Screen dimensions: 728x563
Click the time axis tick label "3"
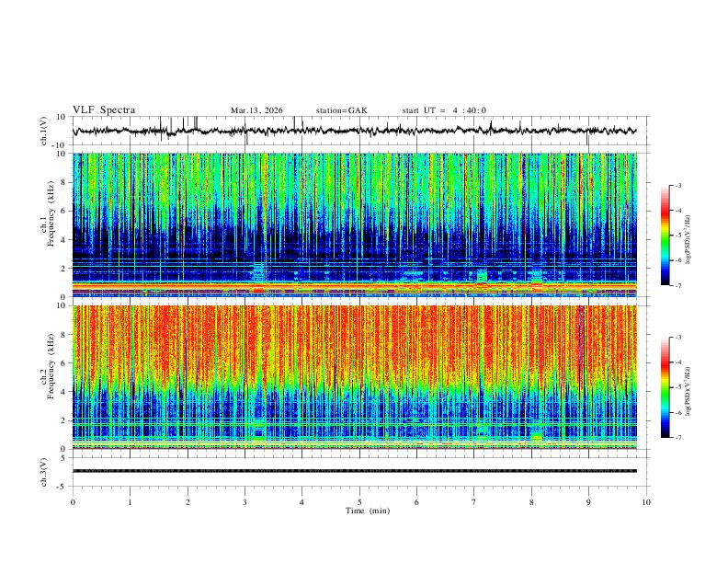click(245, 502)
